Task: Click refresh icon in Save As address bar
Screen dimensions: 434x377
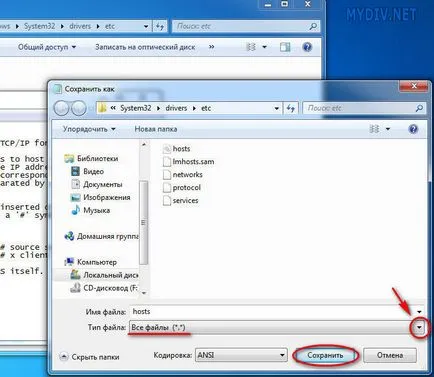Action: 291,108
